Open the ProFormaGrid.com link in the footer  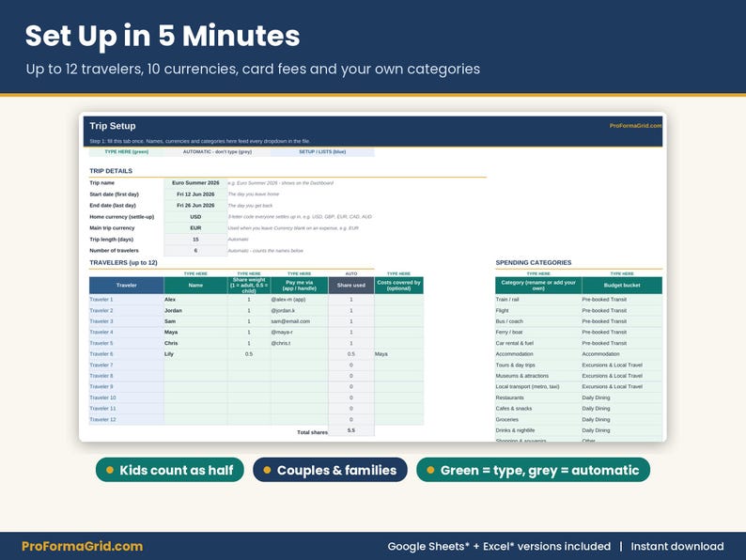(83, 546)
